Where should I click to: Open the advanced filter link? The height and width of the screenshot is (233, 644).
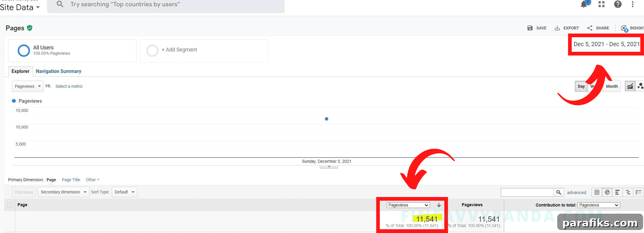click(x=577, y=193)
